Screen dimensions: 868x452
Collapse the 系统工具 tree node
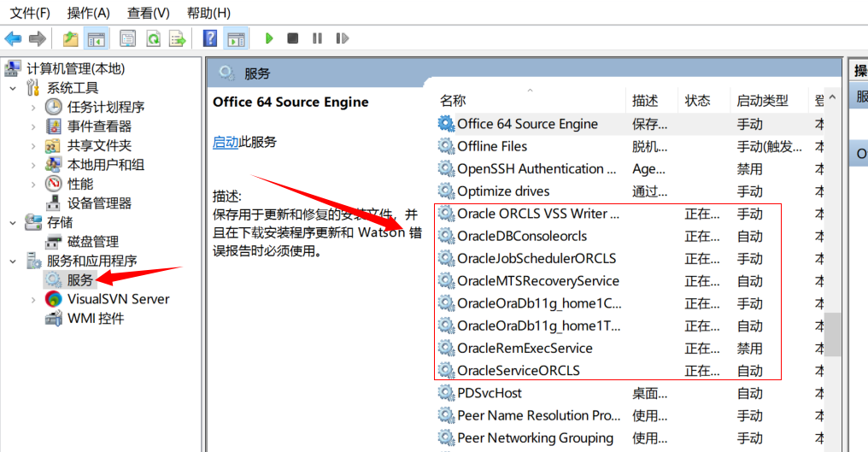click(13, 88)
